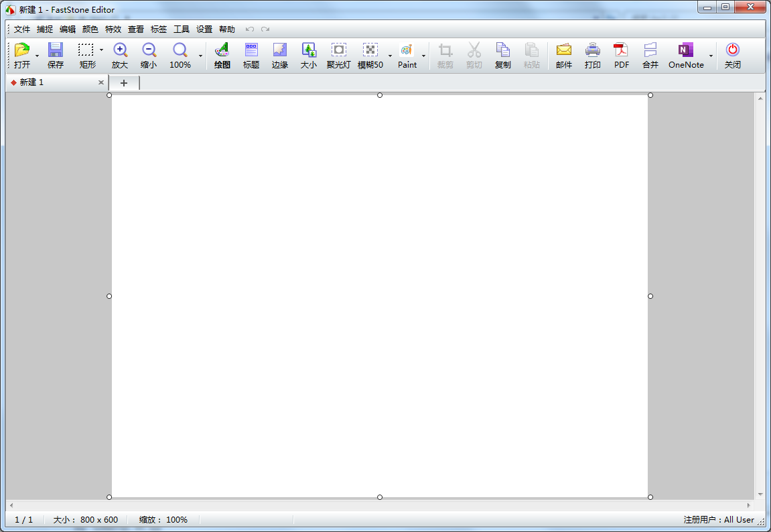This screenshot has height=532, width=771.
Task: Open the Effects (特效) menu
Action: pyautogui.click(x=113, y=29)
